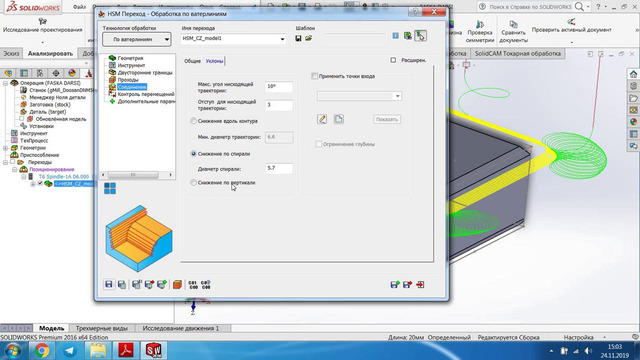Image resolution: width=640 pixels, height=360 pixels.
Task: Open Google Chrome from the taskbar
Action: tap(42, 351)
